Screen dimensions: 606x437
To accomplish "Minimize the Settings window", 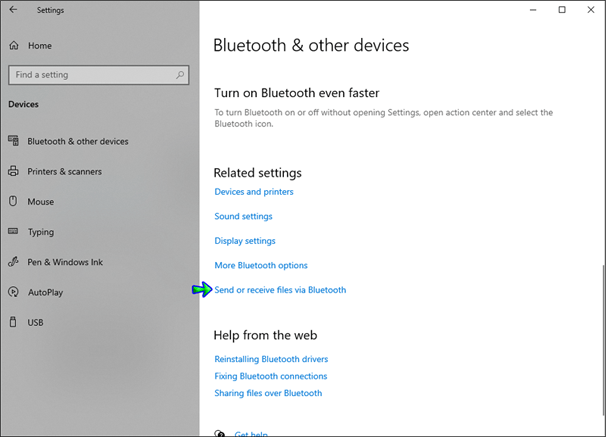I will pyautogui.click(x=533, y=10).
